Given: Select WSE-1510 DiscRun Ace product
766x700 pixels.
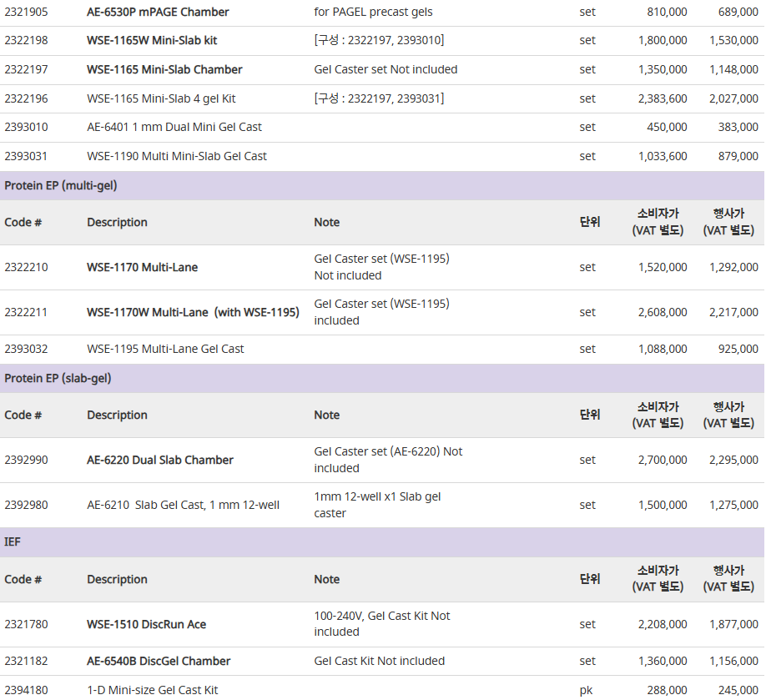Looking at the screenshot, I should [147, 624].
